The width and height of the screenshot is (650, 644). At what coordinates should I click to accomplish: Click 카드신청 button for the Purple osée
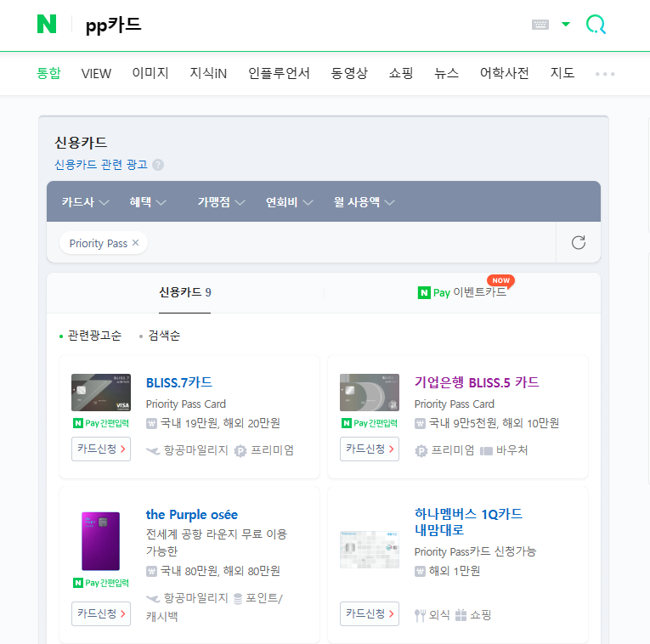(x=101, y=613)
